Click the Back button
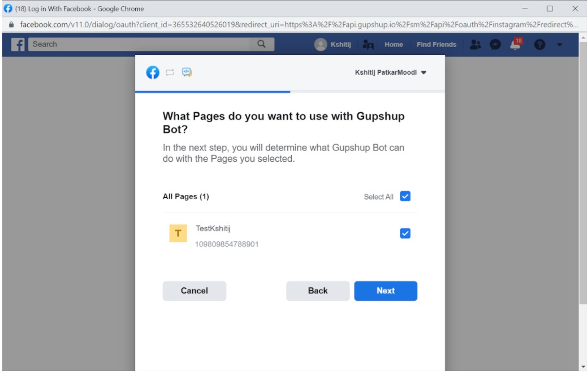 pos(318,291)
